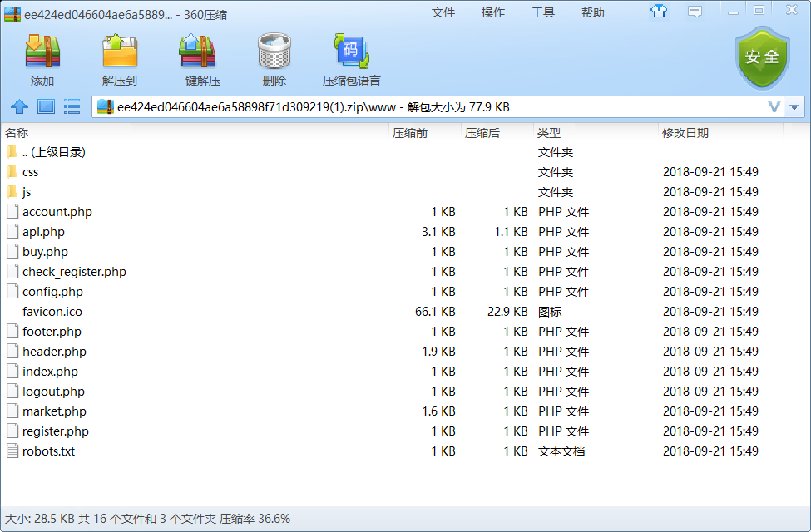
Task: Select the '.. (上级目录)' entry text
Action: coord(54,152)
